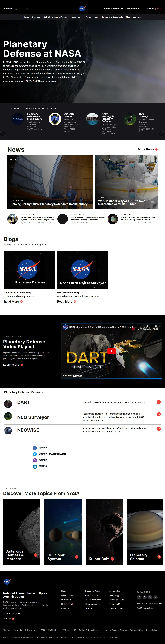Click the arrow on Asteroids, Comets & Meteors card
This screenshot has height=644, width=165.
(36, 555)
